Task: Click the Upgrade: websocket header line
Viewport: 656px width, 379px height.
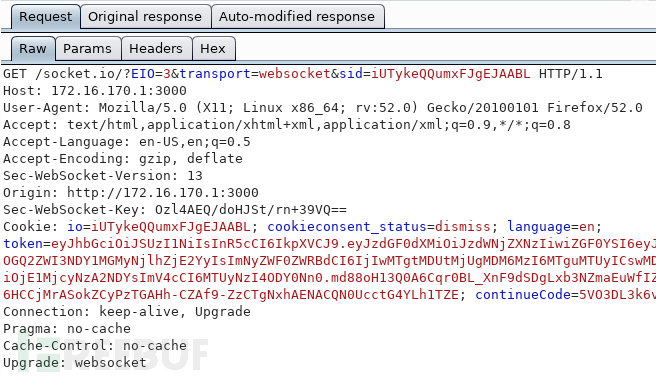Action: pyautogui.click(x=75, y=363)
